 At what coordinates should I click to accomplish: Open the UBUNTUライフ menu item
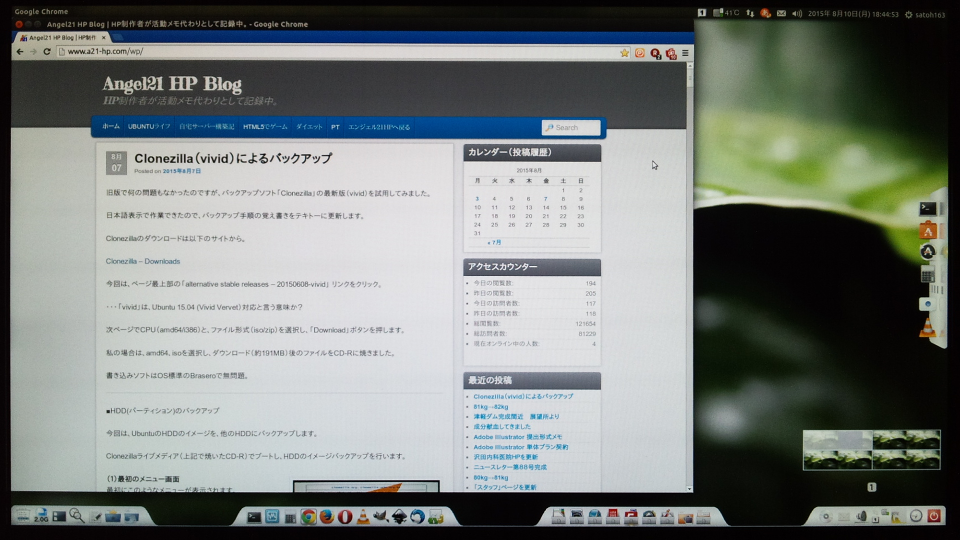click(x=149, y=127)
